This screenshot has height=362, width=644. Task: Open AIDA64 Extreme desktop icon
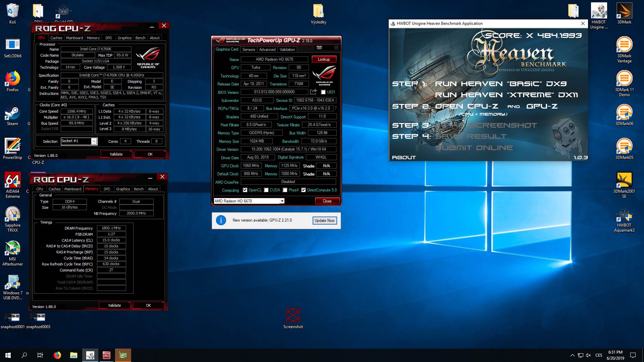point(12,185)
